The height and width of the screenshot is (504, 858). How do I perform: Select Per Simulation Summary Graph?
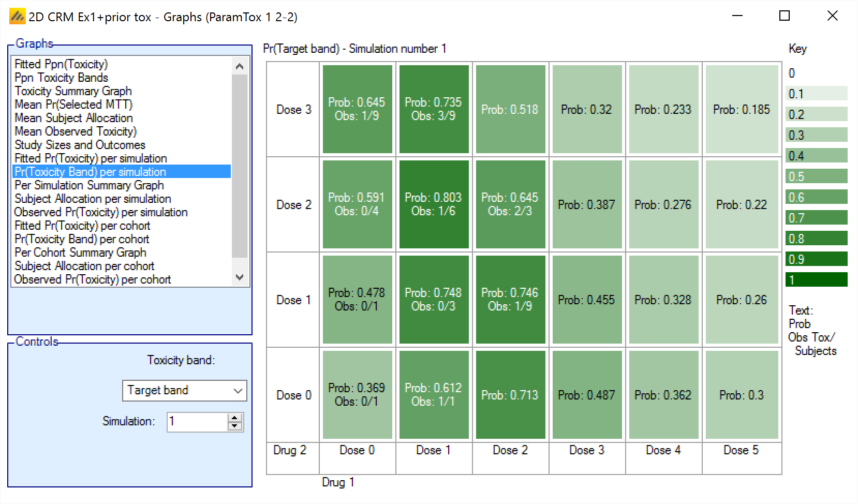point(89,185)
